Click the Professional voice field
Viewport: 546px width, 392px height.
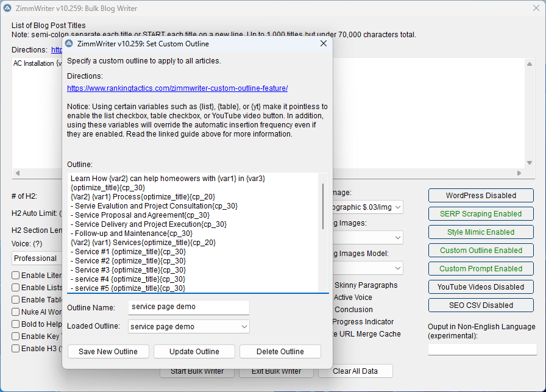[x=37, y=258]
